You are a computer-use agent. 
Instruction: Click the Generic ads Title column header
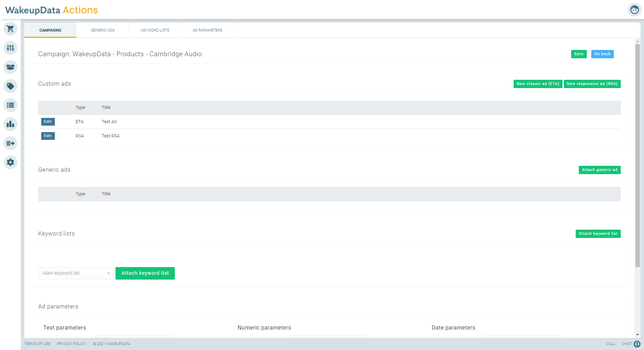point(106,194)
